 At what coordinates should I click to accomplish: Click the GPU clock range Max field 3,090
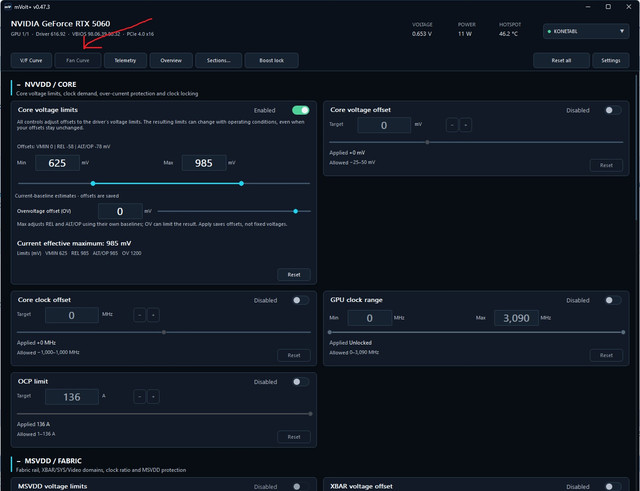tap(516, 318)
